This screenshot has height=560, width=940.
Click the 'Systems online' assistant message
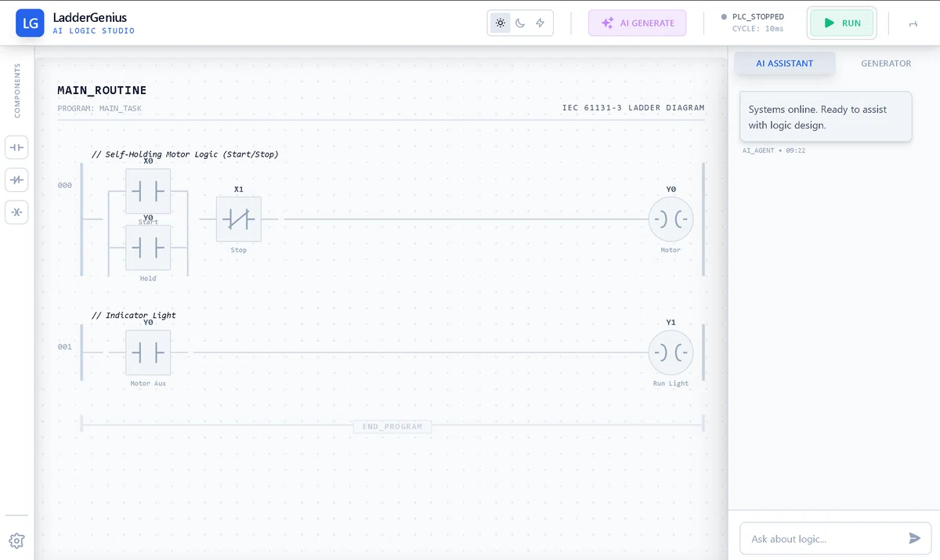[826, 117]
